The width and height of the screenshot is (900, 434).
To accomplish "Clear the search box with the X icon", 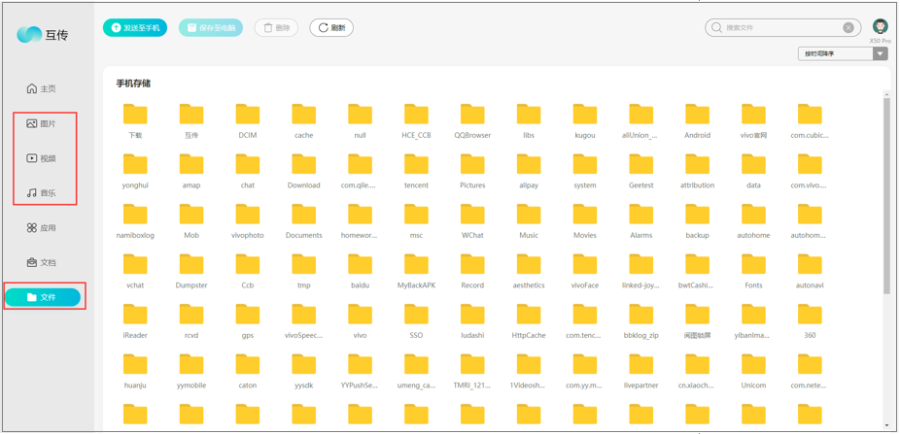I will (848, 28).
